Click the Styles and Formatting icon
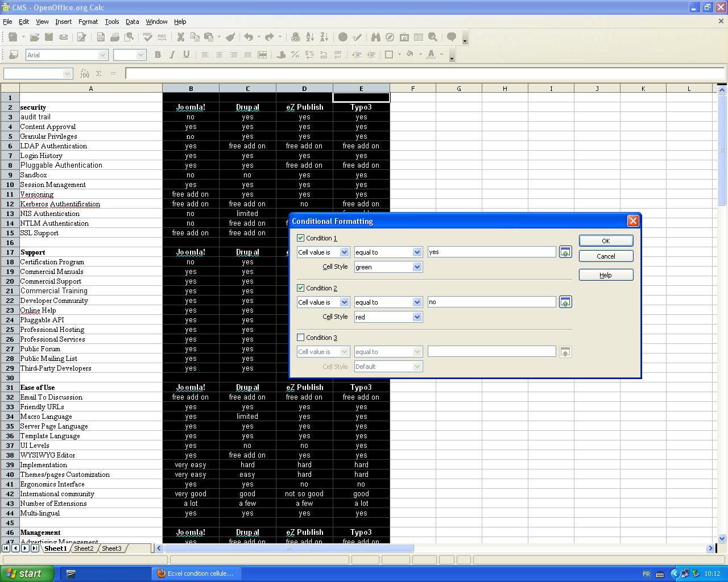Screen dimensions: 728x582 tap(14, 55)
